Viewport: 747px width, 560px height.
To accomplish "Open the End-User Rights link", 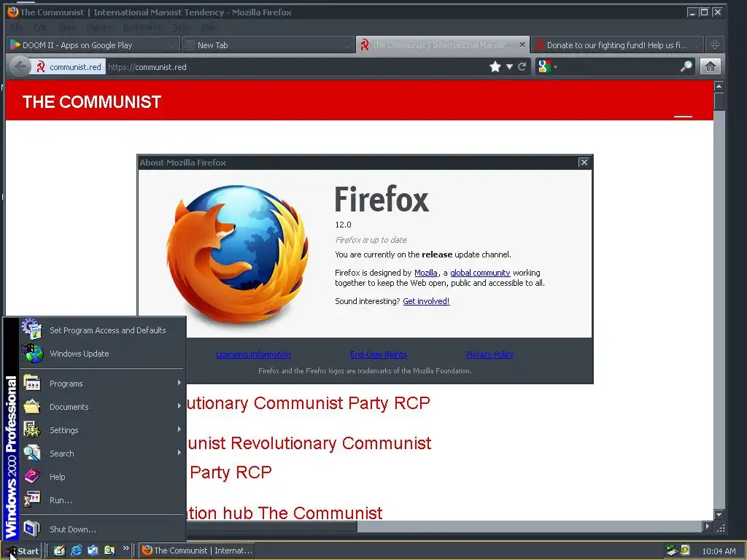I will pos(379,354).
